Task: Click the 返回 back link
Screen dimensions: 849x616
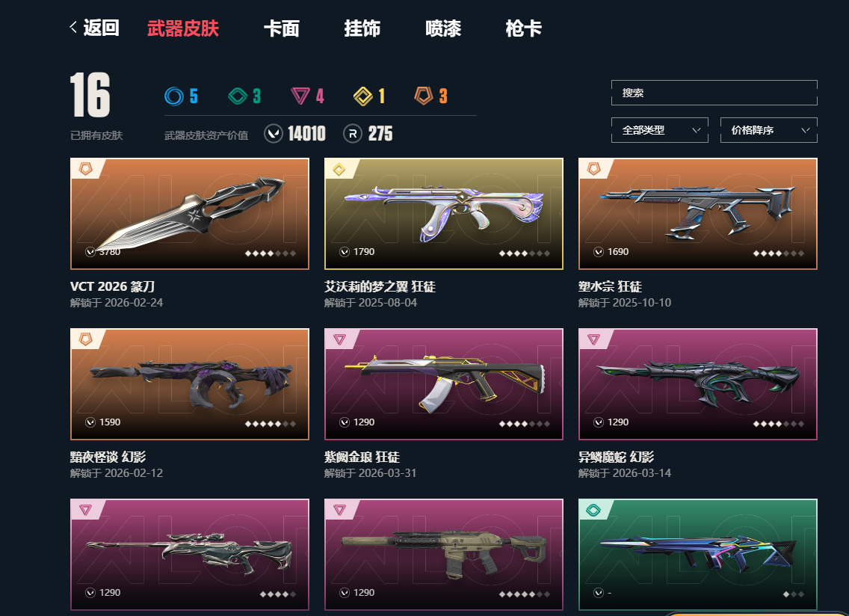Action: click(101, 28)
